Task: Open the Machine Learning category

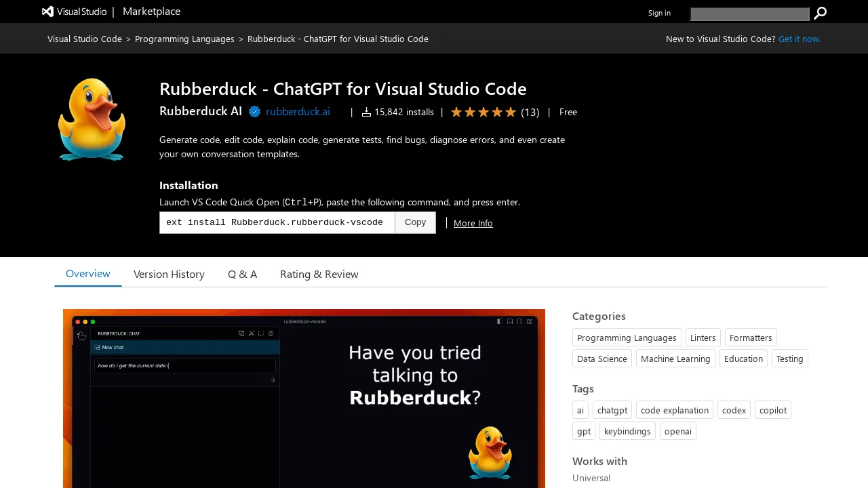Action: (x=675, y=359)
